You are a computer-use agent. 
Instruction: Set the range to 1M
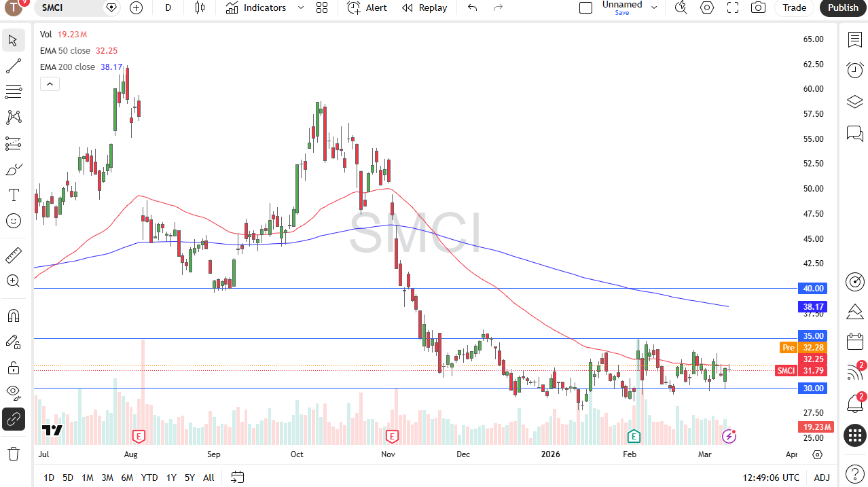coord(88,477)
